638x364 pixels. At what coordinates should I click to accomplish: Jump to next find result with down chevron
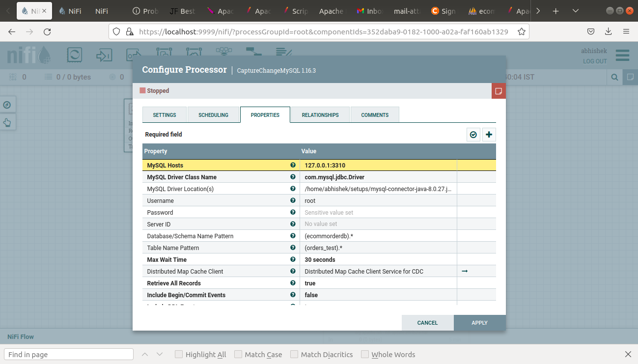(159, 354)
